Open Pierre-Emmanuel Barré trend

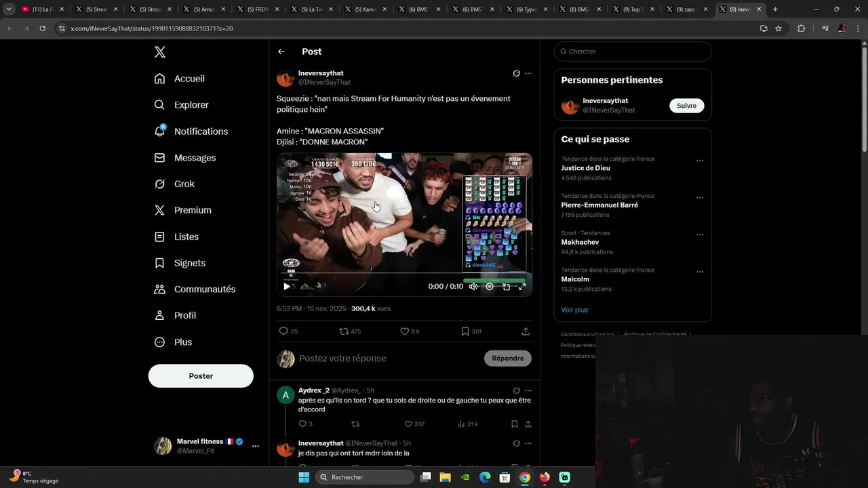pos(599,205)
